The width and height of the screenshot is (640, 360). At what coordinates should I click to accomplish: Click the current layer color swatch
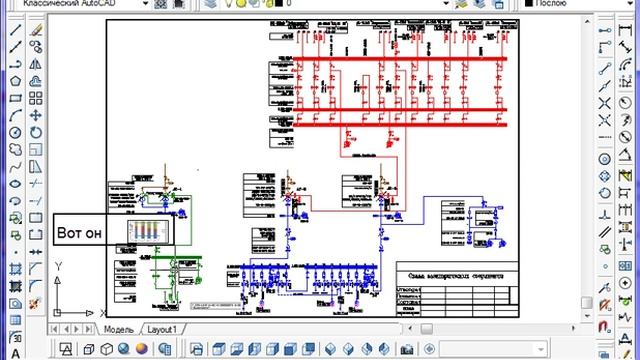tap(279, 4)
